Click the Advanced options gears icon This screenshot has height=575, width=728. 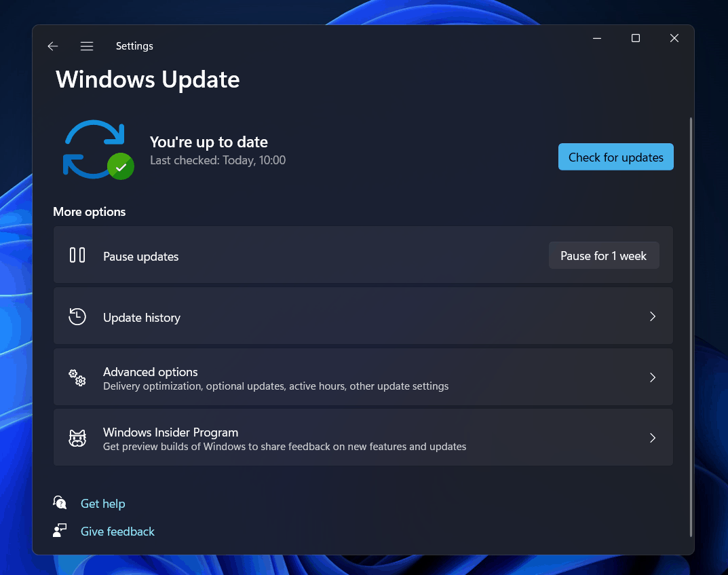tap(77, 377)
